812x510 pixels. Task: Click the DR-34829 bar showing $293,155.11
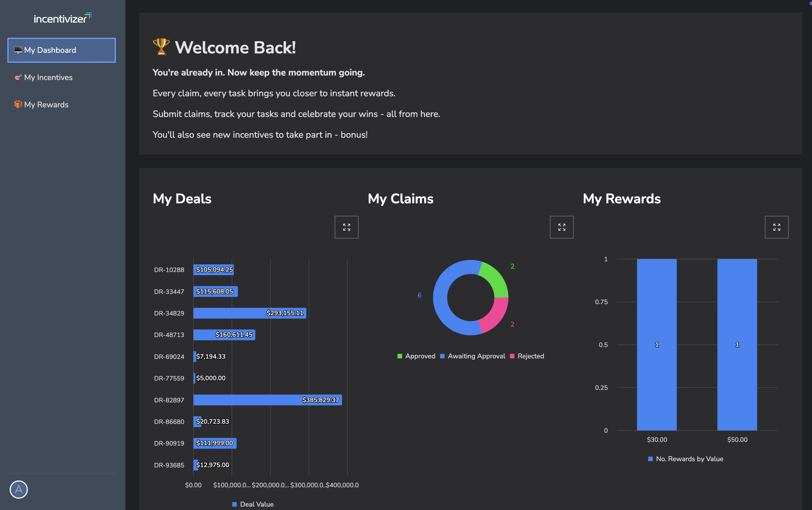coord(250,313)
